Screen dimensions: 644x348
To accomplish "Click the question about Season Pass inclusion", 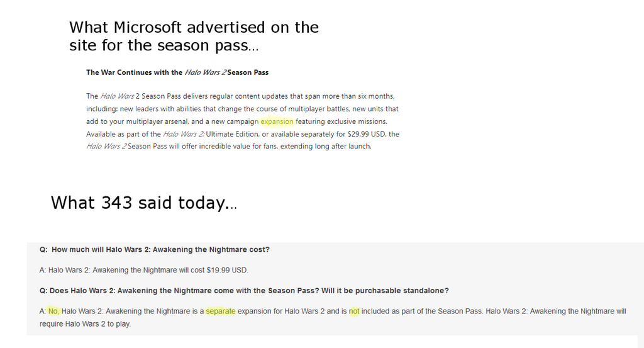I will [244, 291].
